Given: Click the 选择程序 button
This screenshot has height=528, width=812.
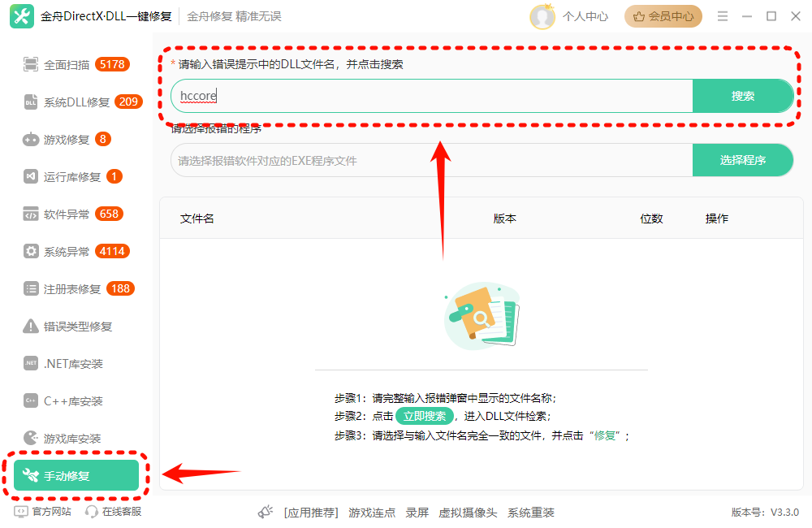Looking at the screenshot, I should 743,160.
